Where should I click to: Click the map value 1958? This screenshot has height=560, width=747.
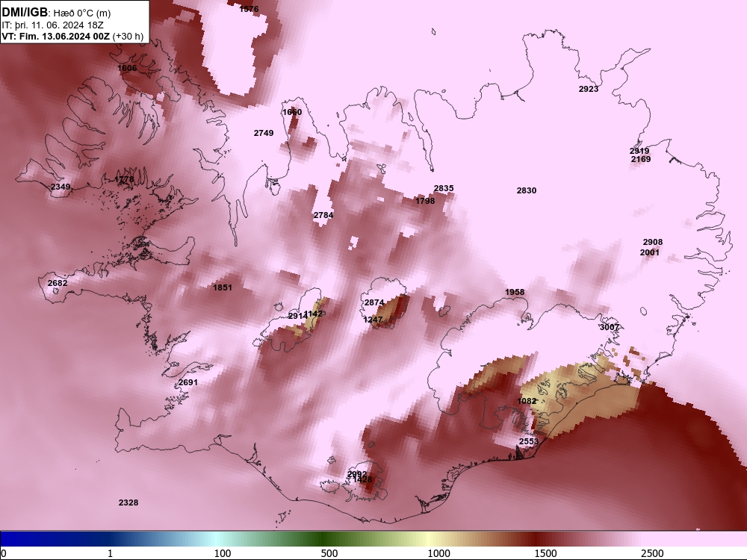515,292
